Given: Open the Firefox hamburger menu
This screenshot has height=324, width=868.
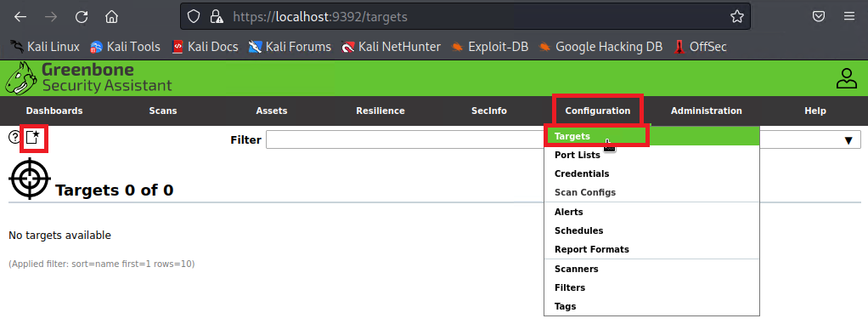Looking at the screenshot, I should pyautogui.click(x=849, y=17).
